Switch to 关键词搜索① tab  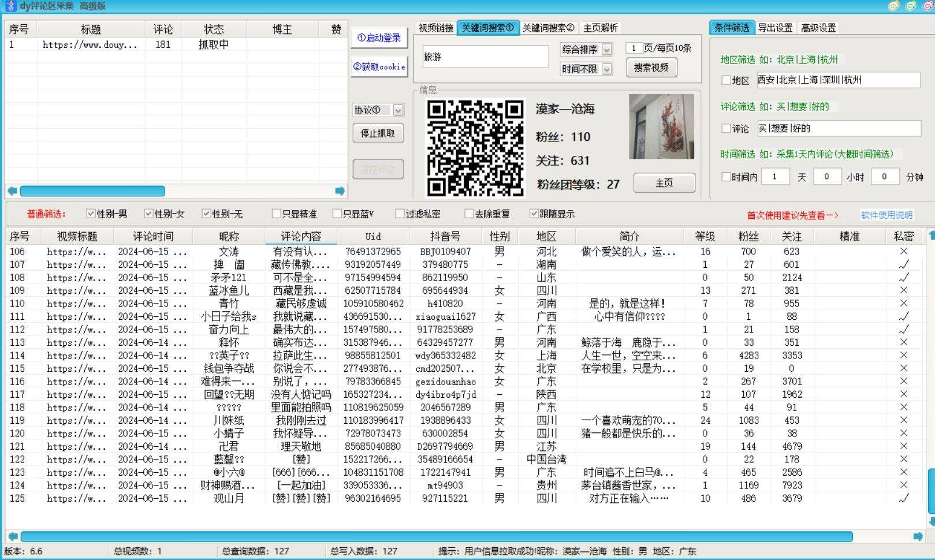pos(488,28)
